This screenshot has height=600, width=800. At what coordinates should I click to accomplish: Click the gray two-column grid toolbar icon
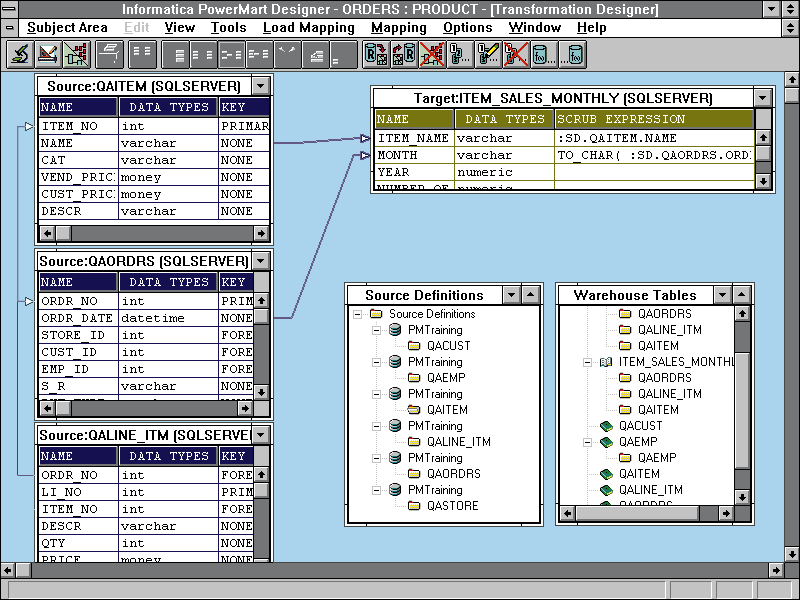click(x=142, y=54)
